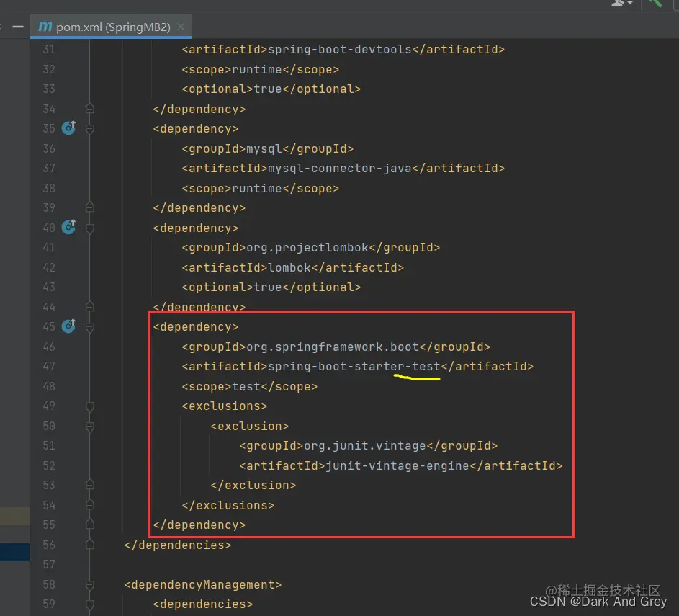Click fold end marker on line 55
679x616 pixels.
(x=89, y=525)
